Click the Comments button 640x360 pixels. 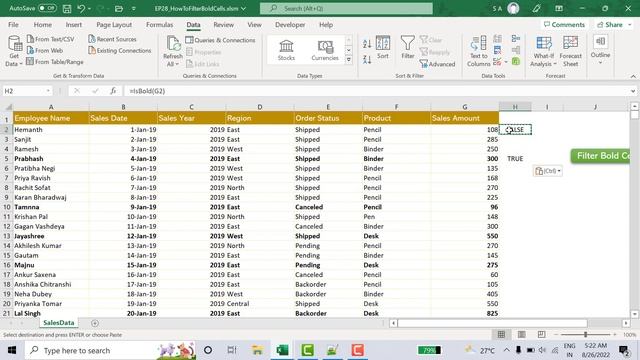click(x=564, y=25)
